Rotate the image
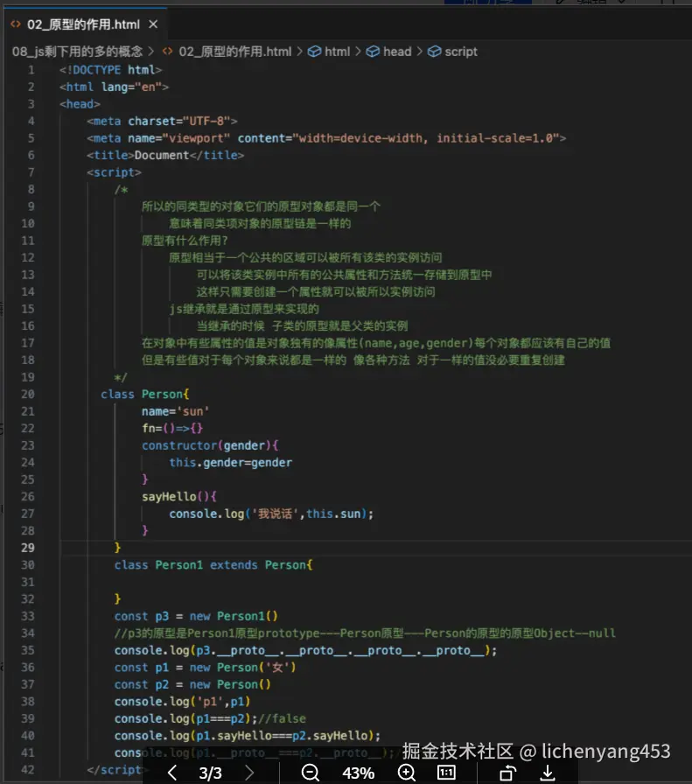The height and width of the screenshot is (784, 692). coord(507,773)
